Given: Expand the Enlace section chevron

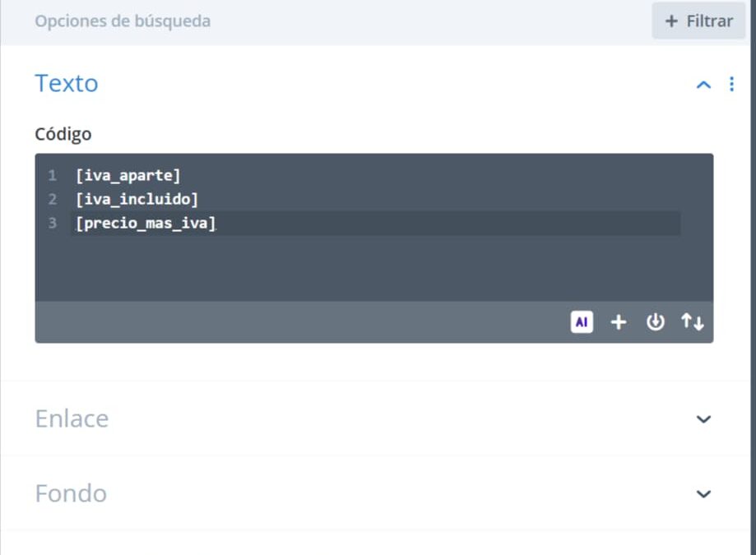Looking at the screenshot, I should point(703,419).
